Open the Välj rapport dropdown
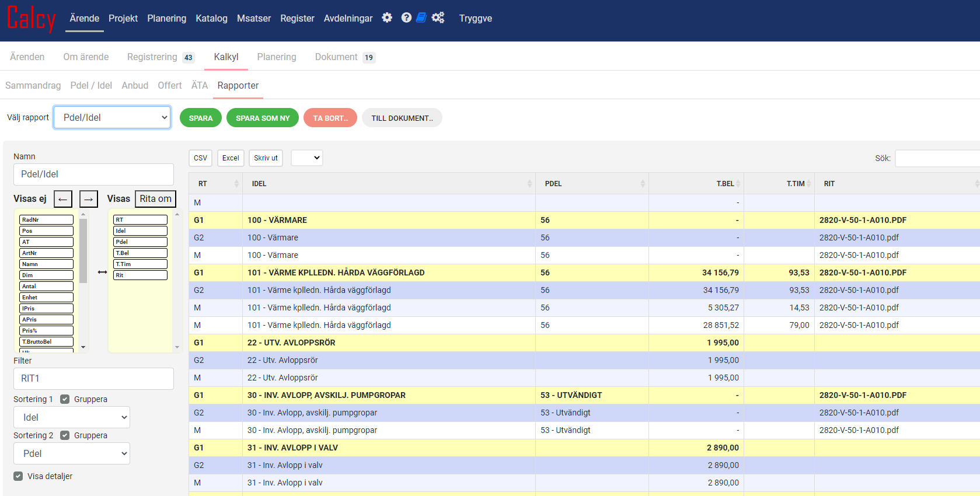 pyautogui.click(x=112, y=117)
